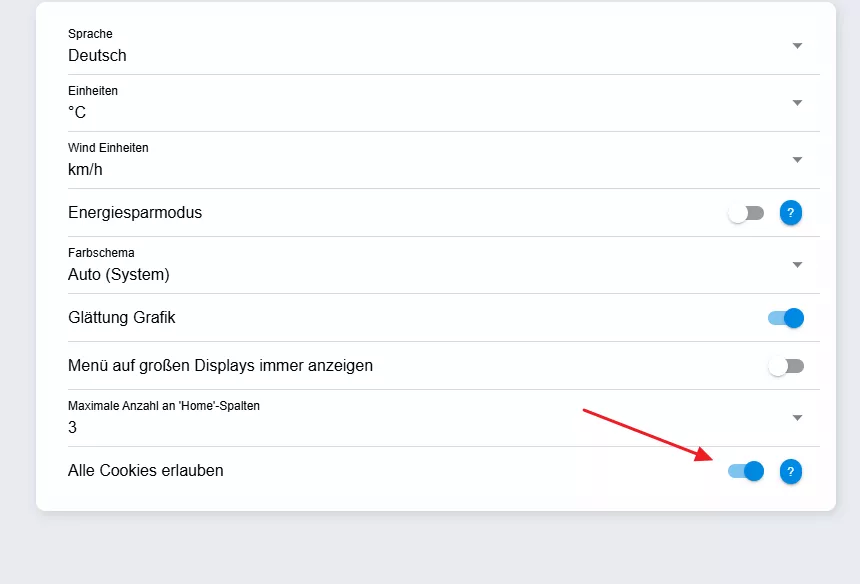This screenshot has height=584, width=860.
Task: Open help for Energiesparmodus
Action: (x=790, y=213)
